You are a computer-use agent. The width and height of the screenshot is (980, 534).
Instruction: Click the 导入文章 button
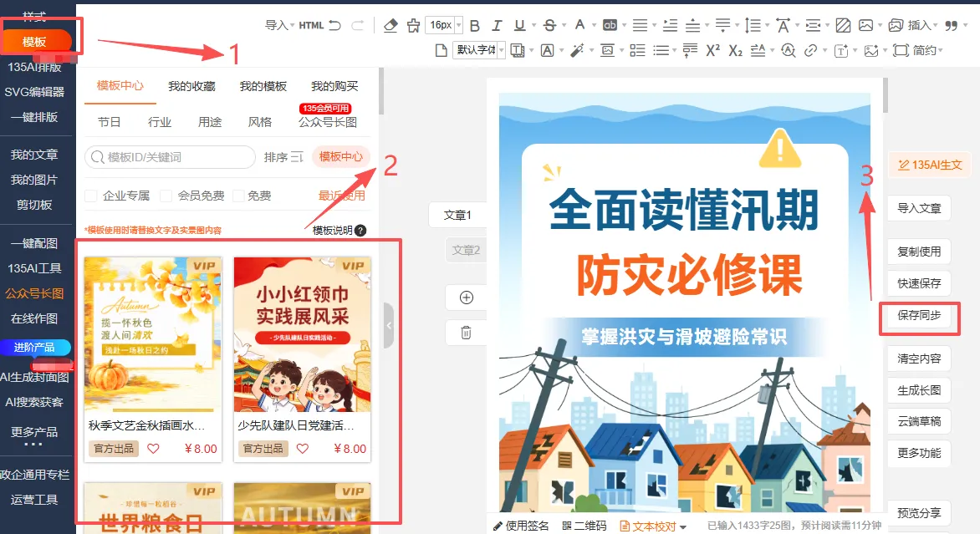point(919,208)
